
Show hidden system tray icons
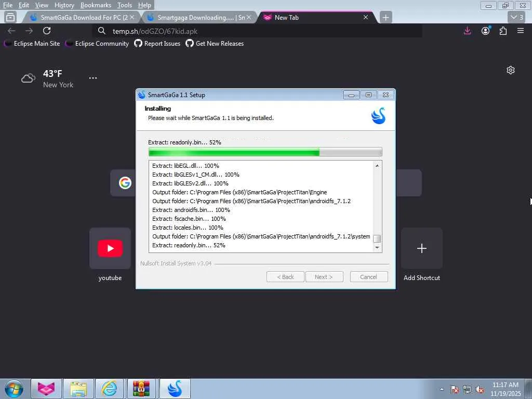click(442, 389)
